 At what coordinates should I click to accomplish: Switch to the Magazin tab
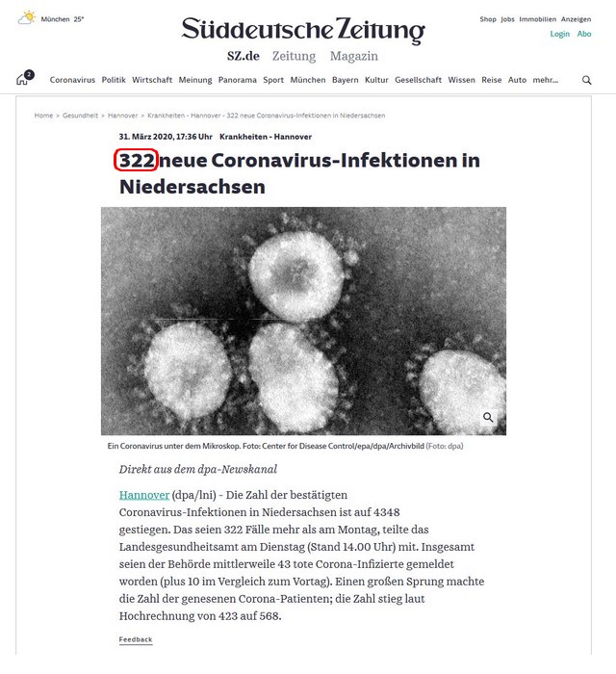354,56
